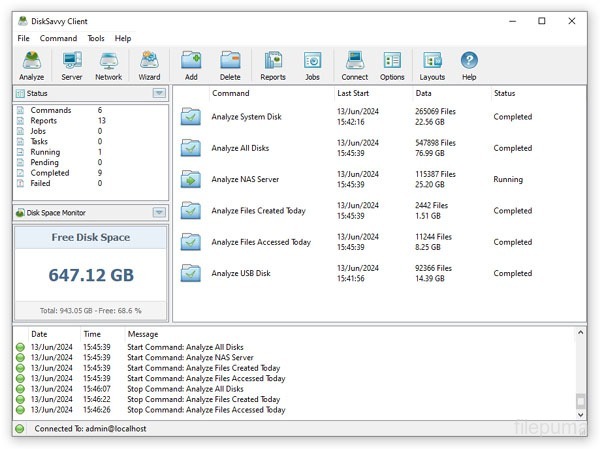Click the 'Free Disk Space' heading
Viewport: 600px width, 449px height.
(x=91, y=237)
